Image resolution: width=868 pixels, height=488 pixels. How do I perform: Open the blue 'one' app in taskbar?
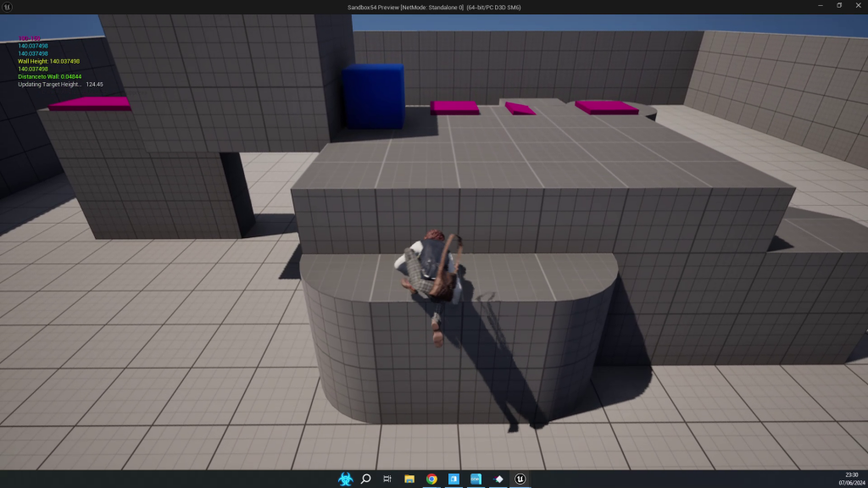(476, 479)
